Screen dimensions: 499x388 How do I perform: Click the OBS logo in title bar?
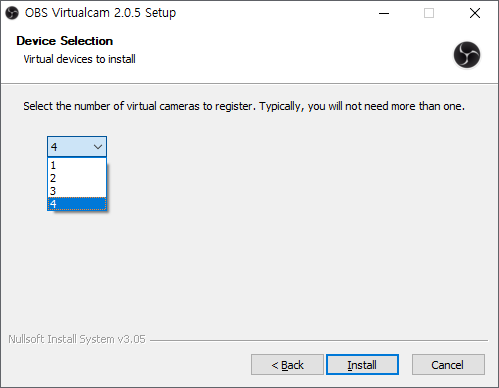tap(12, 13)
